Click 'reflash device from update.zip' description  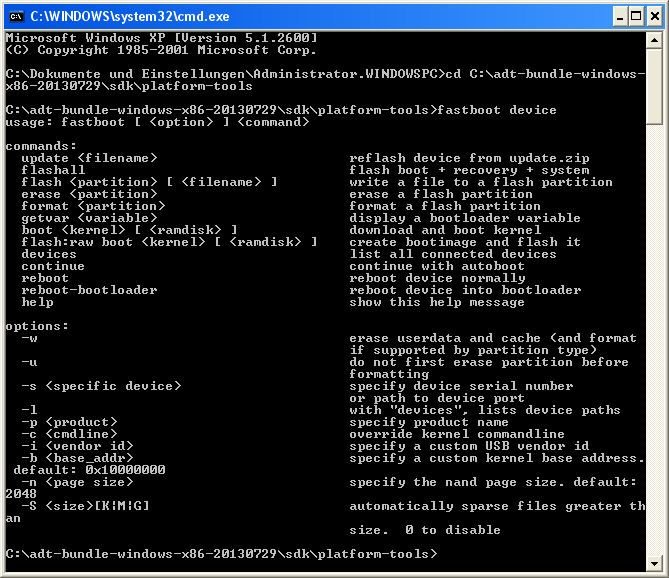click(469, 158)
